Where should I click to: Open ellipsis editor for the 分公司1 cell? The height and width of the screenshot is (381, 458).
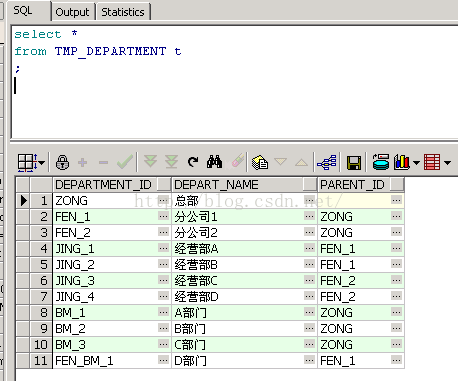point(309,216)
